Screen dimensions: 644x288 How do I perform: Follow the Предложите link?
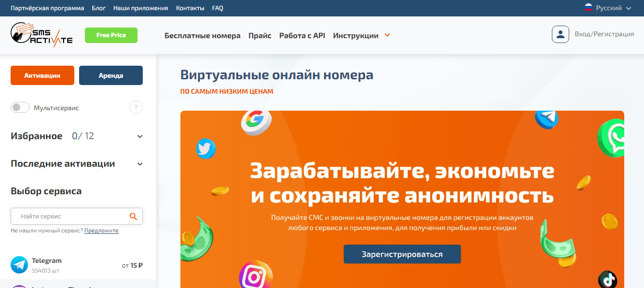pyautogui.click(x=101, y=231)
